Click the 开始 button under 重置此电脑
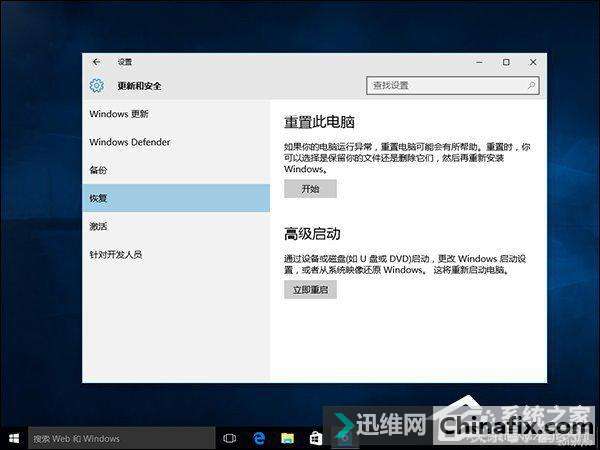600x450 pixels. pyautogui.click(x=310, y=189)
